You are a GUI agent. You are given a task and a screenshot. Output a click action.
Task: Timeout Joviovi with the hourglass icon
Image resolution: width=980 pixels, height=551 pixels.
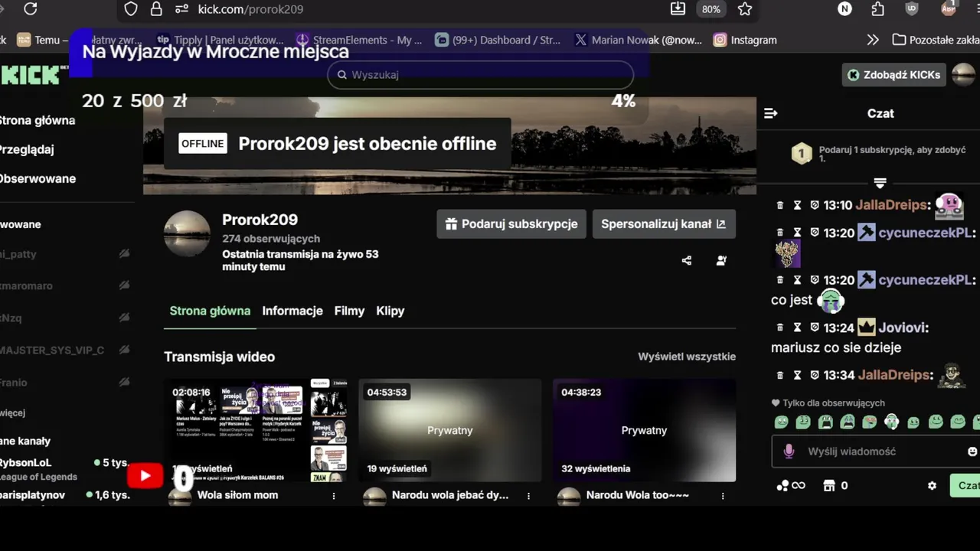[x=797, y=328]
